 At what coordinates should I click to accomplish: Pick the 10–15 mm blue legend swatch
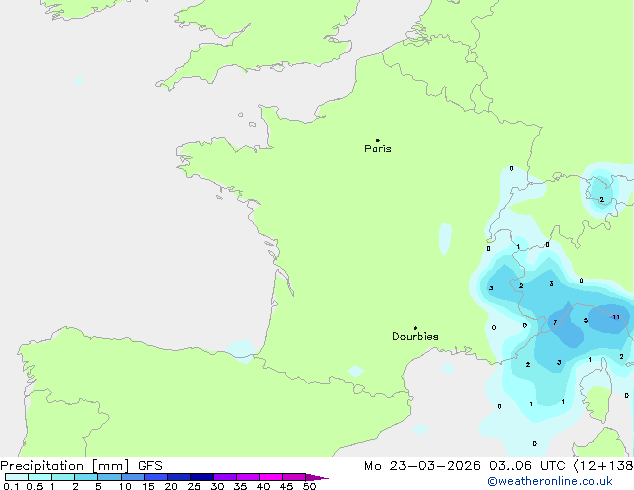133,477
